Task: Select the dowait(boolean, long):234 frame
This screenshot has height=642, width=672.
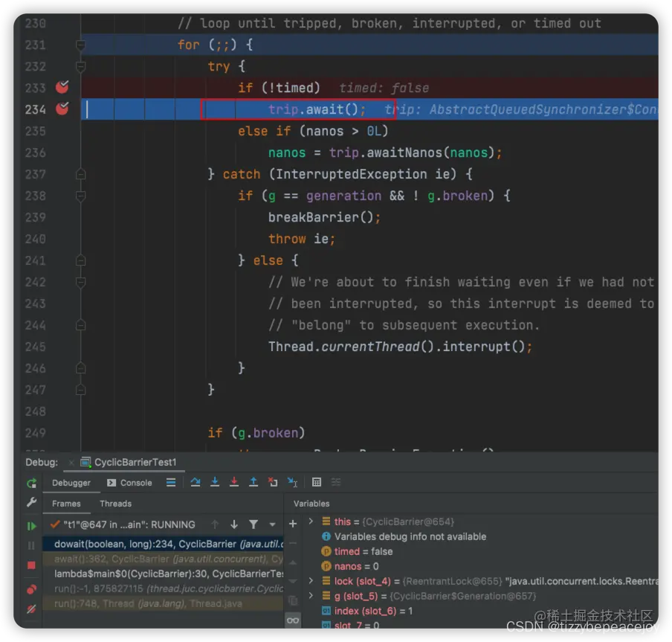Action: pyautogui.click(x=163, y=544)
